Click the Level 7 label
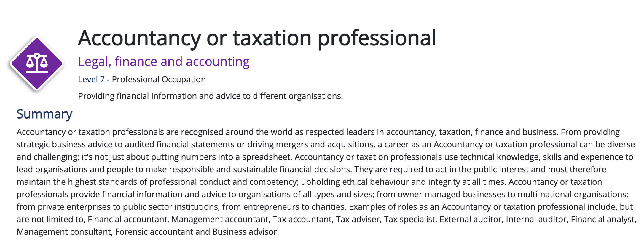Image resolution: width=644 pixels, height=246 pixels. (x=91, y=80)
